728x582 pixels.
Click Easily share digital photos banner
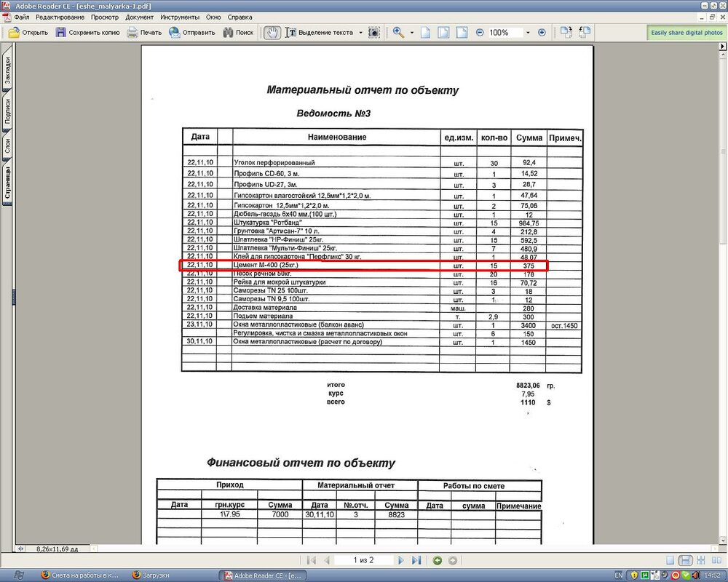click(687, 33)
